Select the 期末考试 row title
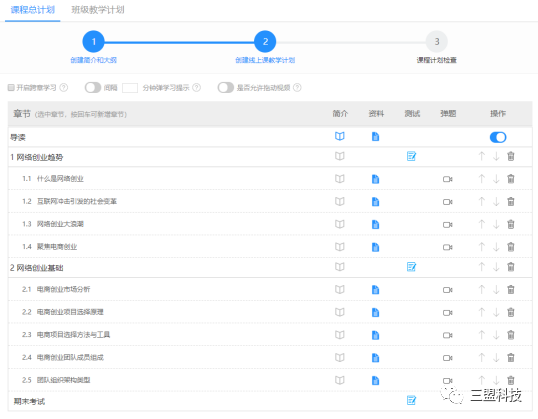The width and height of the screenshot is (538, 419). point(29,401)
